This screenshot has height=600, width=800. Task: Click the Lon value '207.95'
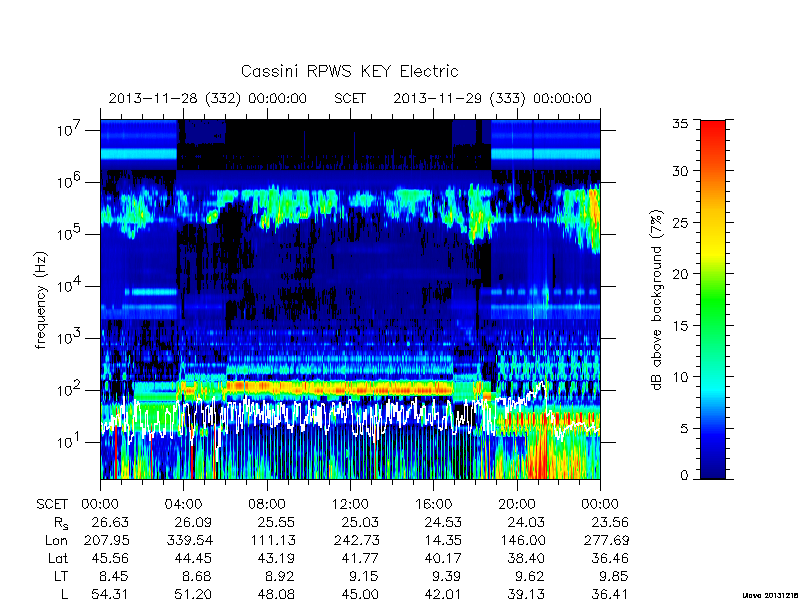click(106, 540)
